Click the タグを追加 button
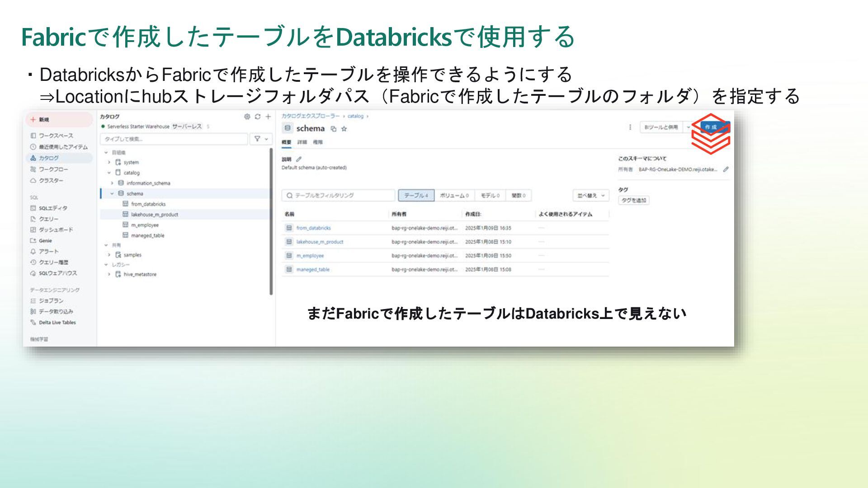Viewport: 868px width, 488px height. (x=633, y=200)
